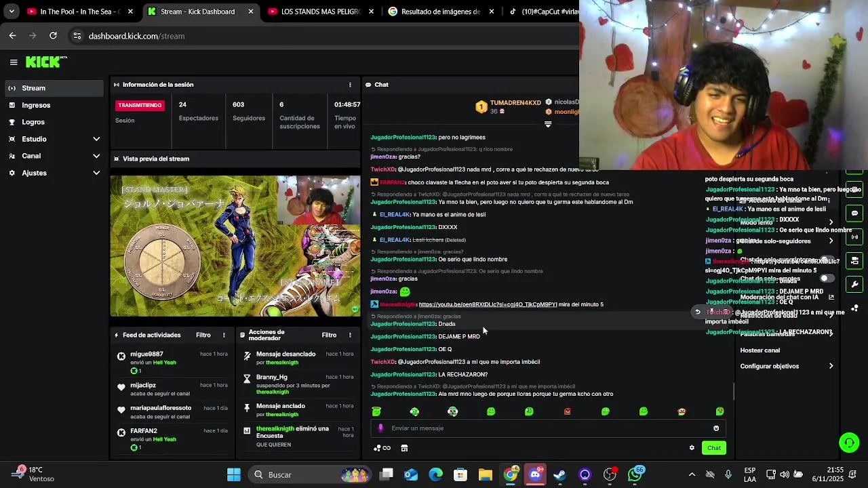The width and height of the screenshot is (868, 488).
Task: Expand the Chat de solo-seguidores submenu
Action: pos(787,241)
